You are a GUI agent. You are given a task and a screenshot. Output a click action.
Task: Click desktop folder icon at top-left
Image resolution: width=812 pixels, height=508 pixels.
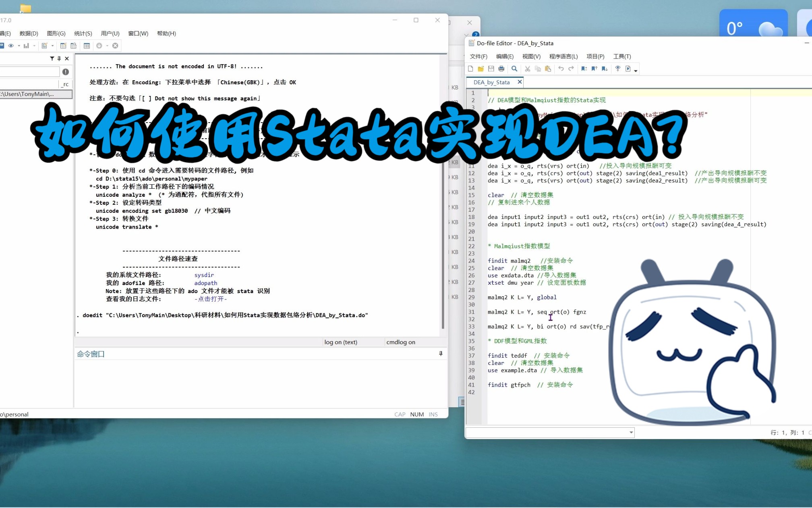click(26, 8)
